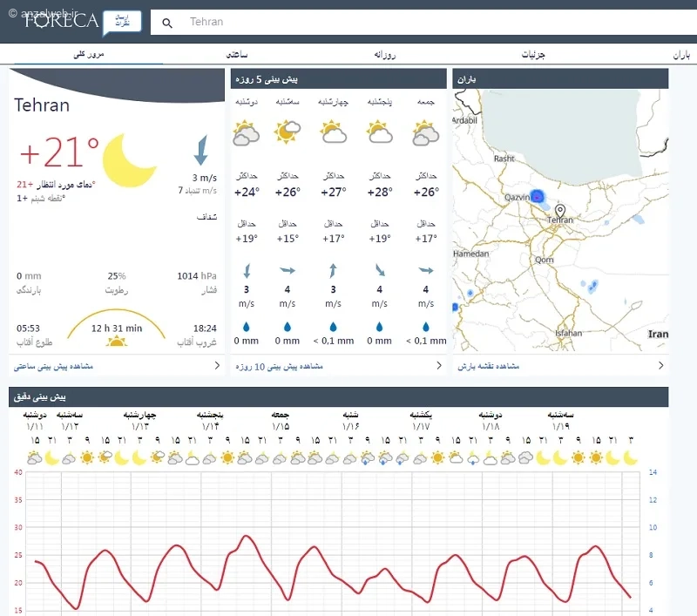Switch to the مرور کلی overview tab
The width and height of the screenshot is (697, 616).
tap(89, 54)
